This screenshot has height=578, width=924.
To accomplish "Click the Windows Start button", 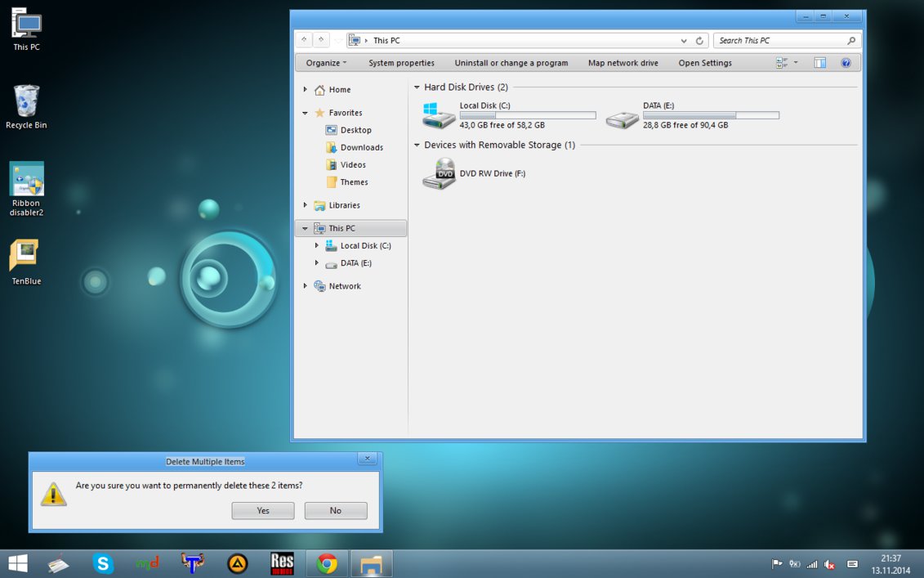I will point(18,564).
